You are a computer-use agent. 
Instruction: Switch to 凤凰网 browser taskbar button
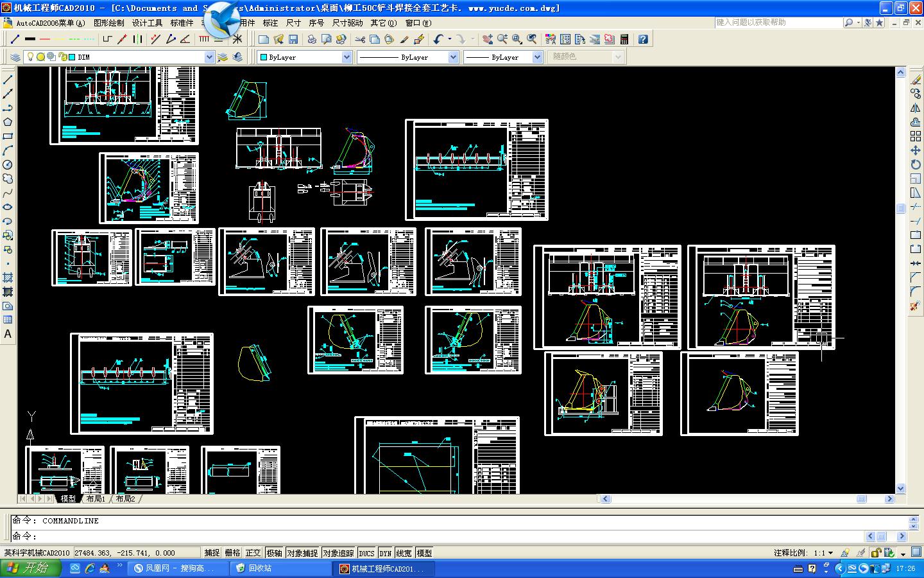point(180,568)
